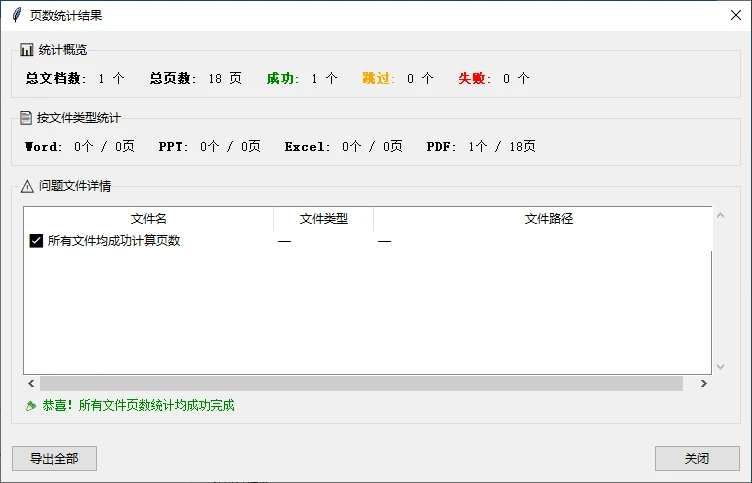Close the 页数统计结果 window with X
752x483 pixels.
[x=736, y=15]
